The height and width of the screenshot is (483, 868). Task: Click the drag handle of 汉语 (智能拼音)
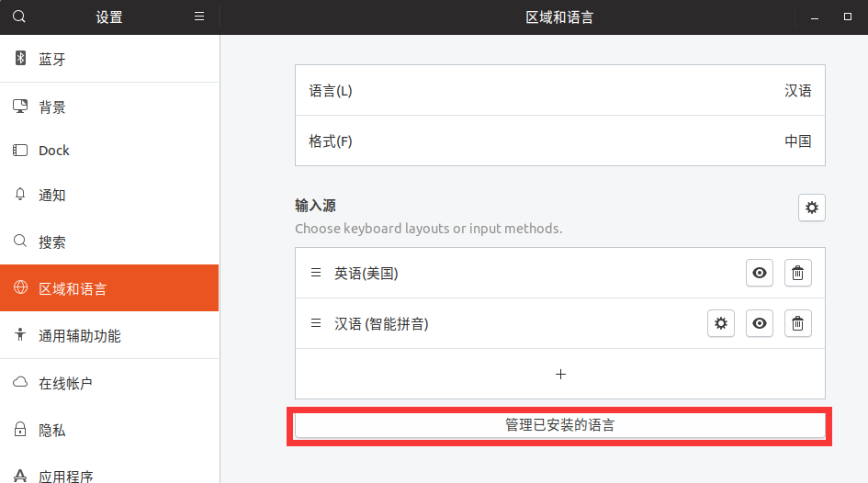click(316, 323)
